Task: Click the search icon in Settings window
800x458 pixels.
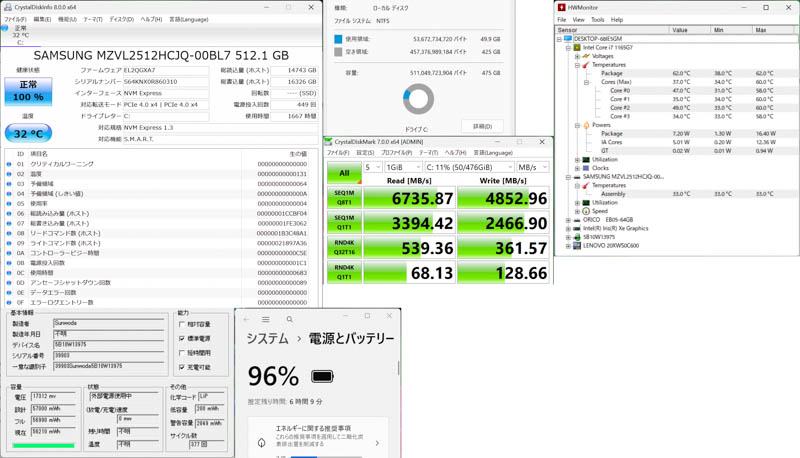Action: 290,320
